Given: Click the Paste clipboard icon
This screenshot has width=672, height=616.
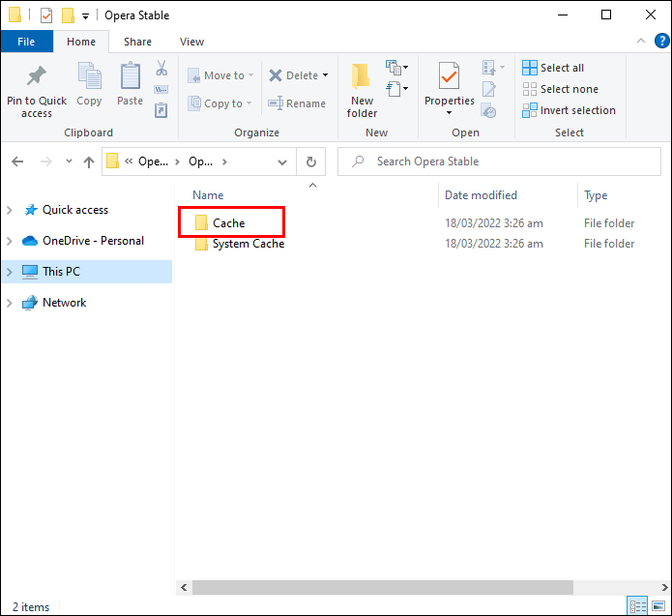Looking at the screenshot, I should point(130,75).
